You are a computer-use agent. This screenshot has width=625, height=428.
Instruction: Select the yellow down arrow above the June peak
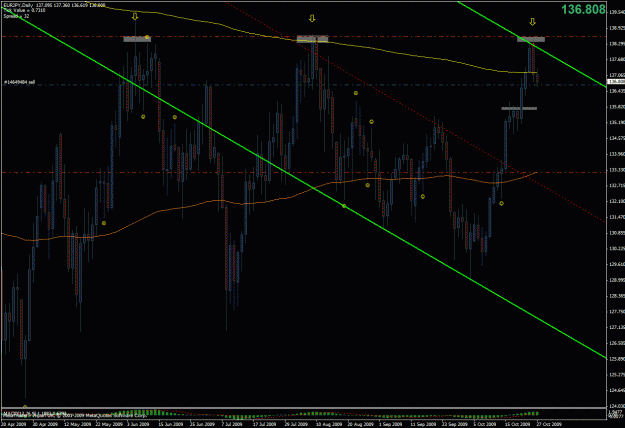pyautogui.click(x=135, y=16)
